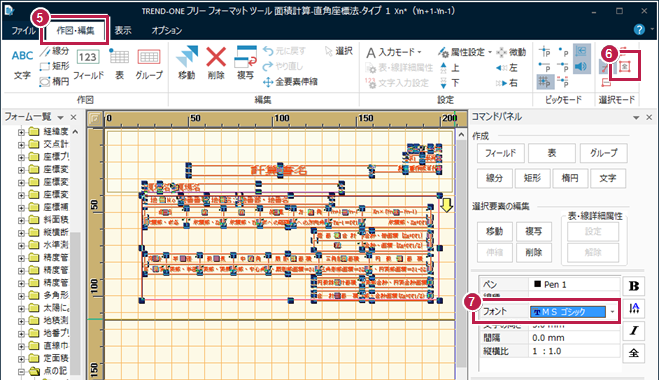Toggle Italic I button in command panel
The height and width of the screenshot is (380, 659).
click(x=633, y=331)
